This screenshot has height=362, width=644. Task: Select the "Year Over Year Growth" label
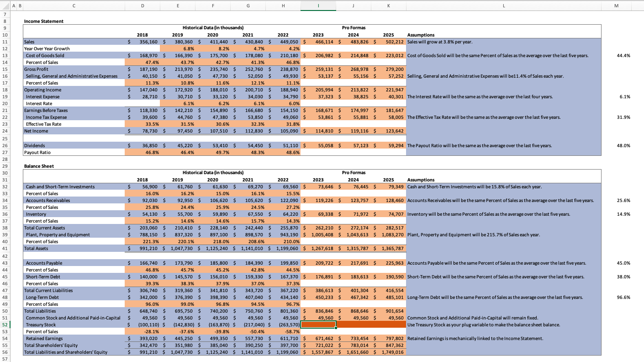tap(47, 48)
